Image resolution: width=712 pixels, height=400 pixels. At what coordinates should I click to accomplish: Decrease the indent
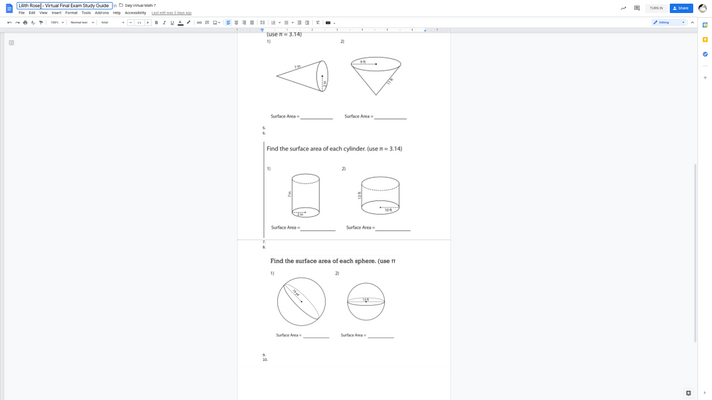pos(299,23)
